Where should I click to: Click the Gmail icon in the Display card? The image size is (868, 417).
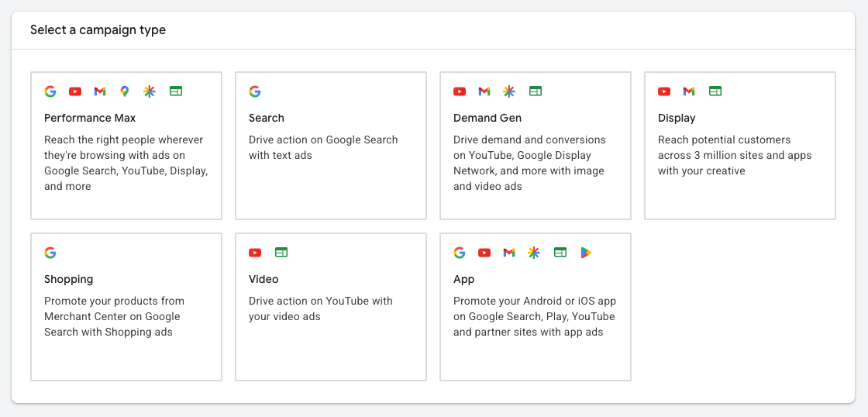[x=689, y=91]
